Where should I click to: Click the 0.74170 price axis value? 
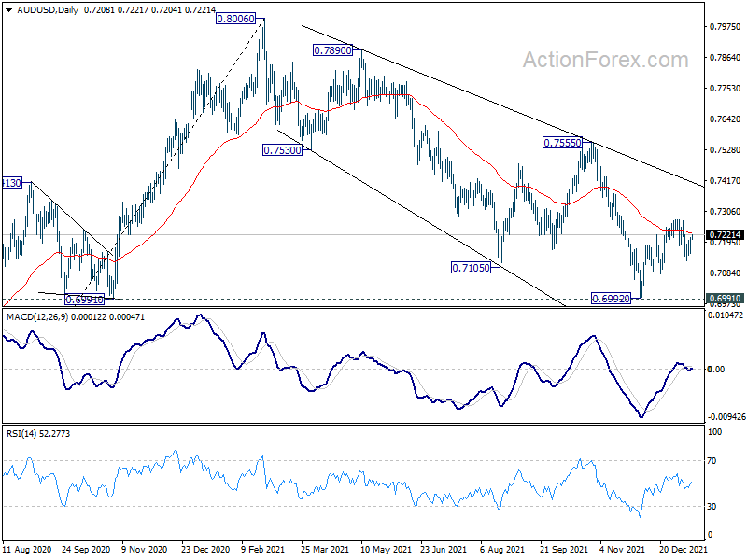[726, 180]
